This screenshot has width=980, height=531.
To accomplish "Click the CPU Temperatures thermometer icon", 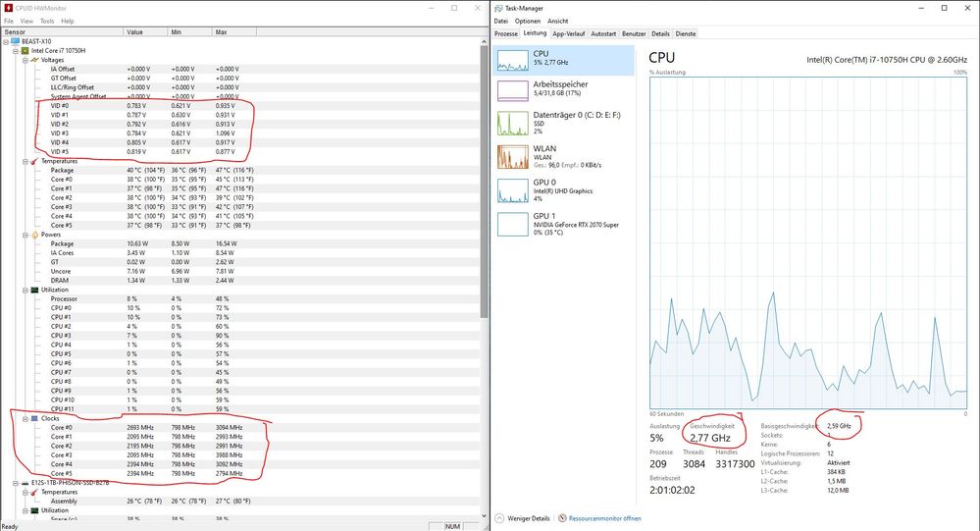I will [35, 161].
